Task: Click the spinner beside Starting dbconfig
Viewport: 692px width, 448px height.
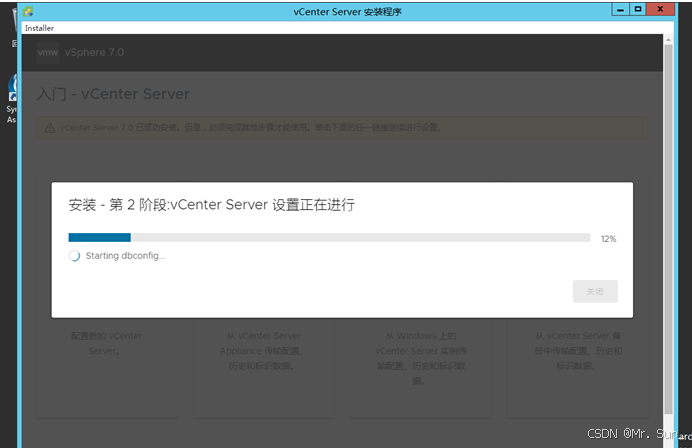Action: click(x=74, y=256)
